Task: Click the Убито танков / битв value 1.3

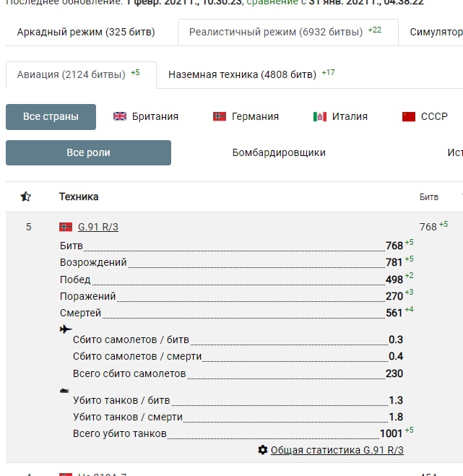Action: tap(396, 400)
